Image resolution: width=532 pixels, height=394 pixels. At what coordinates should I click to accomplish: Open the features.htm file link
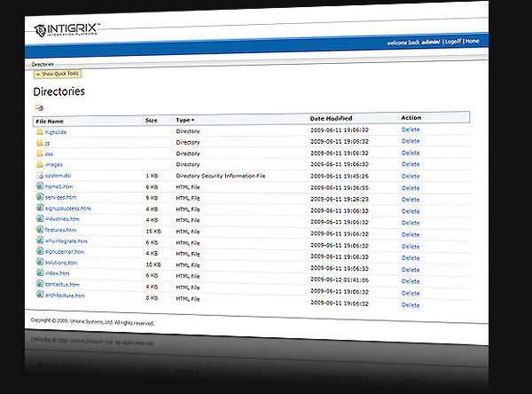tap(60, 230)
